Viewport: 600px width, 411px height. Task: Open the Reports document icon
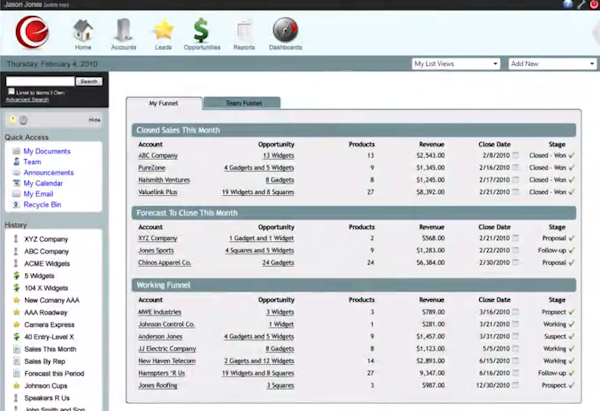click(x=244, y=30)
